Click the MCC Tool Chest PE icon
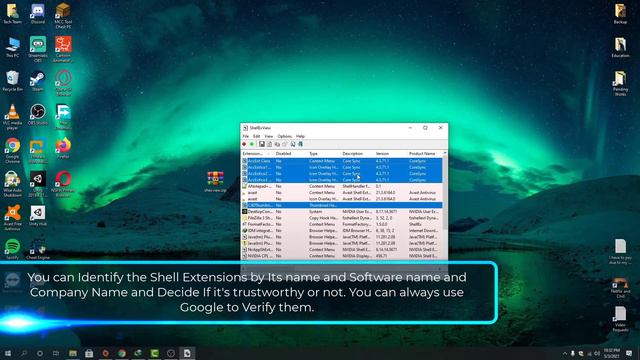Image resolution: width=640 pixels, height=360 pixels. (x=63, y=16)
